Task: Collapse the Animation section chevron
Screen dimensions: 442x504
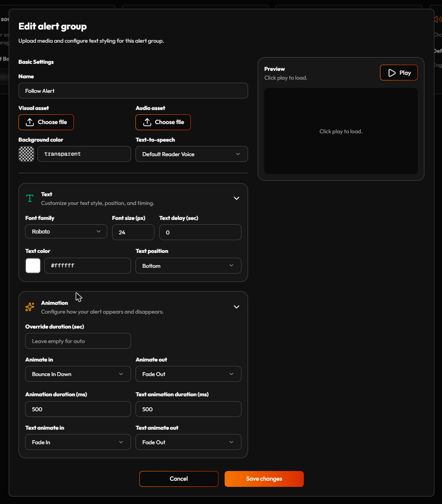Action: pyautogui.click(x=236, y=307)
